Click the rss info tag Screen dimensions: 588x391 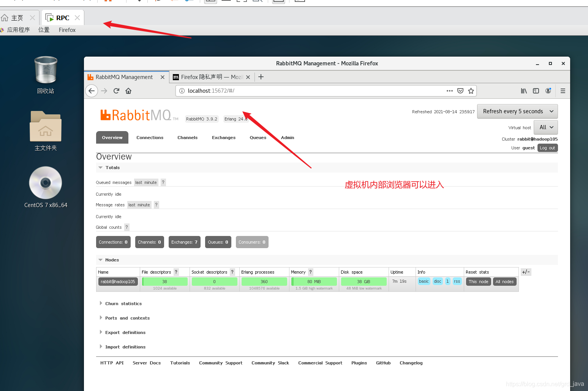[x=457, y=281]
